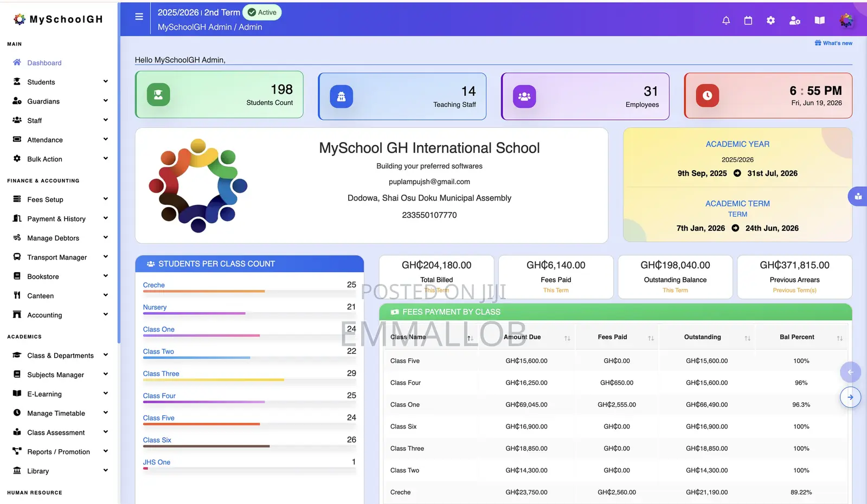This screenshot has height=504, width=867.
Task: Click the Manage Timetable clock icon
Action: pyautogui.click(x=17, y=413)
